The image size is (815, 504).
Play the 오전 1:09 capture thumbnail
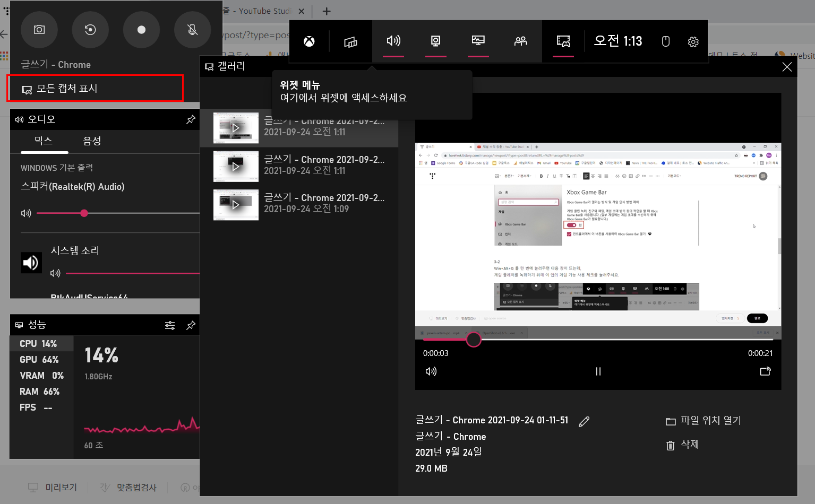click(236, 205)
